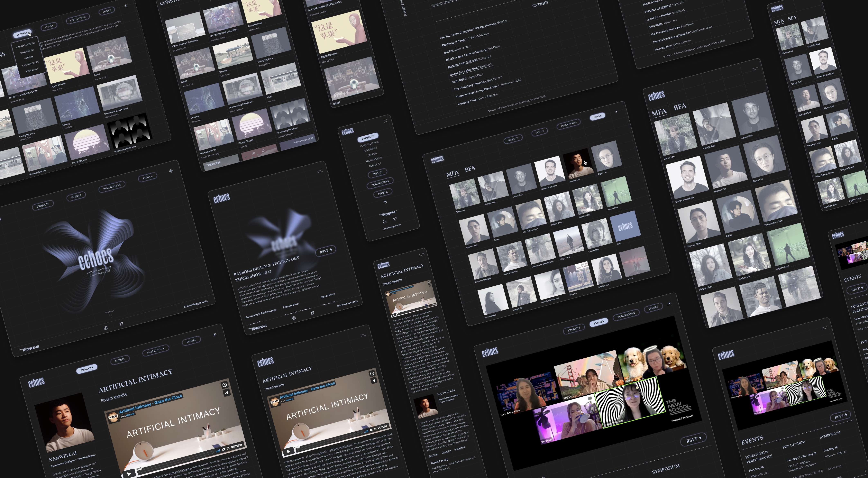Close the mobile navigation menu with the X
The image size is (868, 478).
(385, 121)
